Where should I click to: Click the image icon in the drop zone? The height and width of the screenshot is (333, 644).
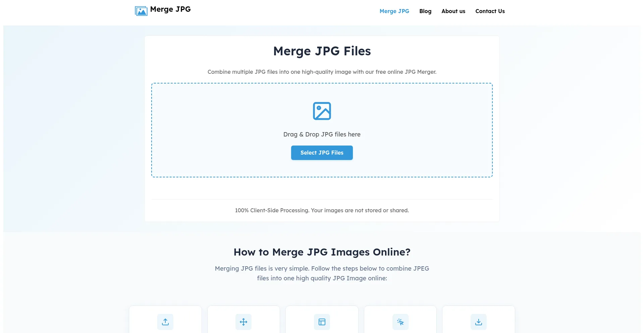point(322,111)
